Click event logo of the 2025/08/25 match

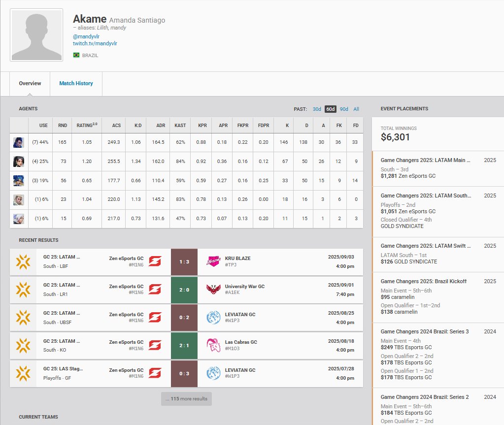click(x=23, y=317)
